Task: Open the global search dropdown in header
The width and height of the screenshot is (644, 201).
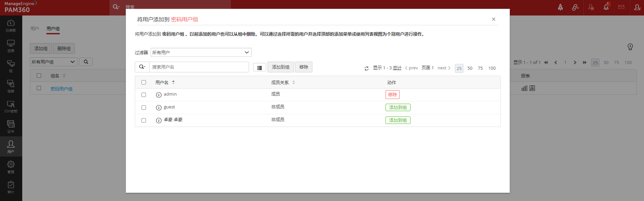Action: (x=116, y=7)
